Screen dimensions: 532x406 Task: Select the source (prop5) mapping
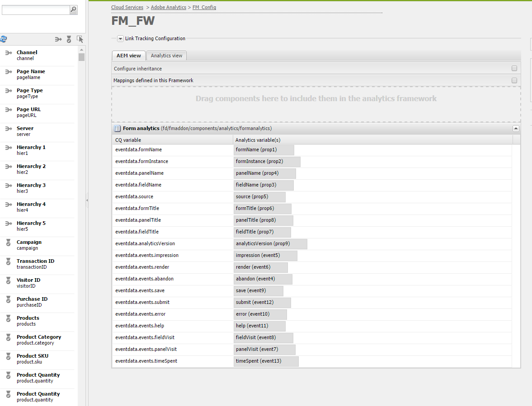[x=259, y=197]
